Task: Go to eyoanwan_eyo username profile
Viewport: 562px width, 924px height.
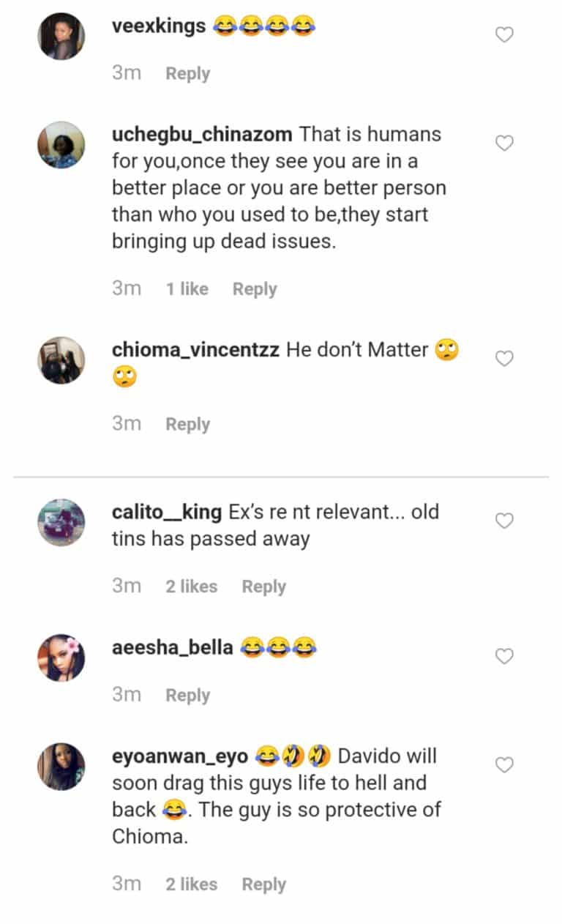Action: pos(181,756)
